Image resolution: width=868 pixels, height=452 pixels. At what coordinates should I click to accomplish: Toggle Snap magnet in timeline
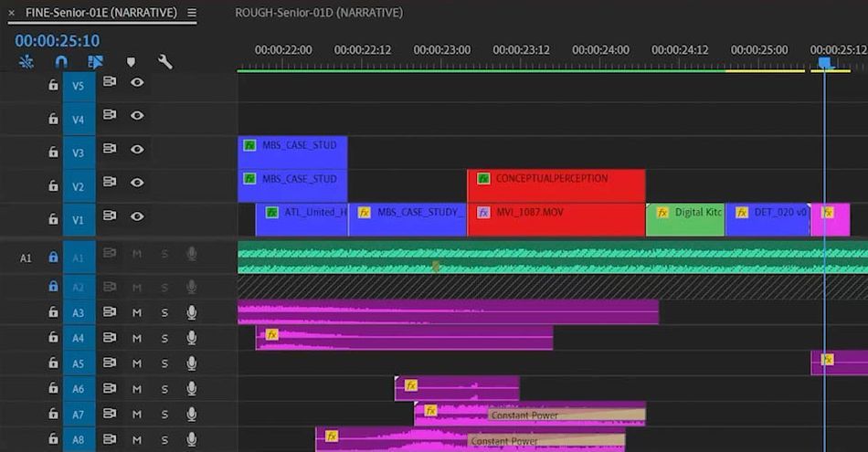pyautogui.click(x=61, y=62)
